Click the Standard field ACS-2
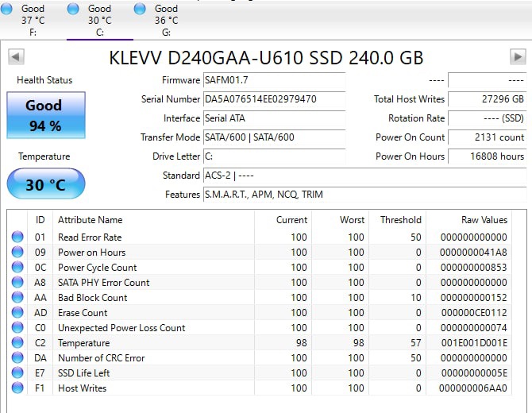532x413 pixels. coord(364,176)
